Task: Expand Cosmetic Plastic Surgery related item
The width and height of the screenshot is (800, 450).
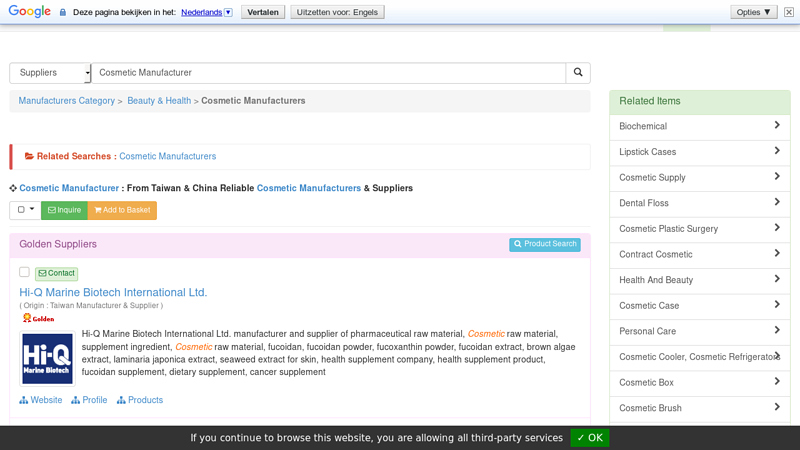Action: point(699,229)
